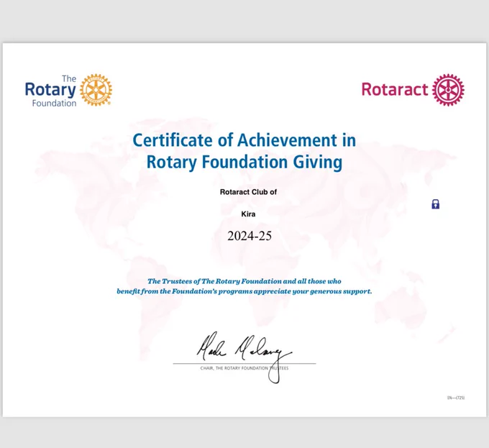Click 'CHAIR, THE ROTARY FOUNDATION TRUSTEES' caption

pos(244,368)
